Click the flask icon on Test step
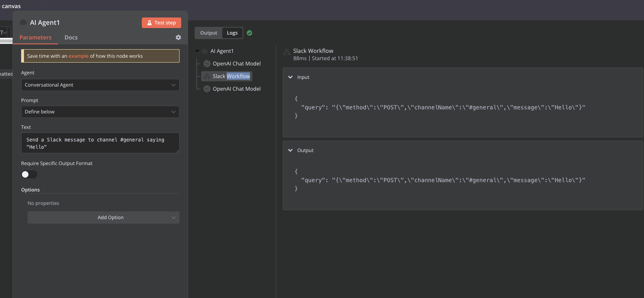The width and height of the screenshot is (644, 298). click(150, 23)
